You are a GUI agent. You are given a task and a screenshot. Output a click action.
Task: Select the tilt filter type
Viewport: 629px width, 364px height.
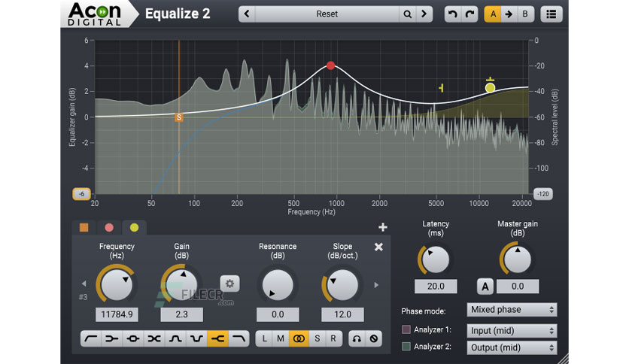point(154,338)
